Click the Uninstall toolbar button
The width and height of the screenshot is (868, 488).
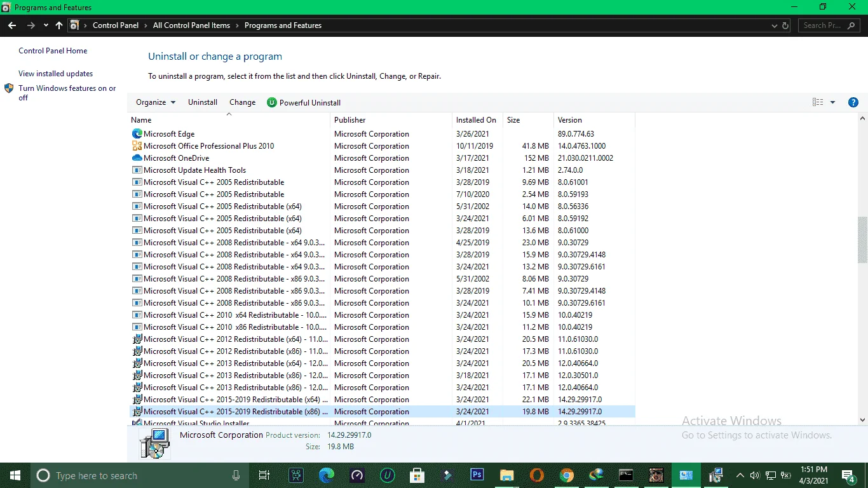(203, 102)
